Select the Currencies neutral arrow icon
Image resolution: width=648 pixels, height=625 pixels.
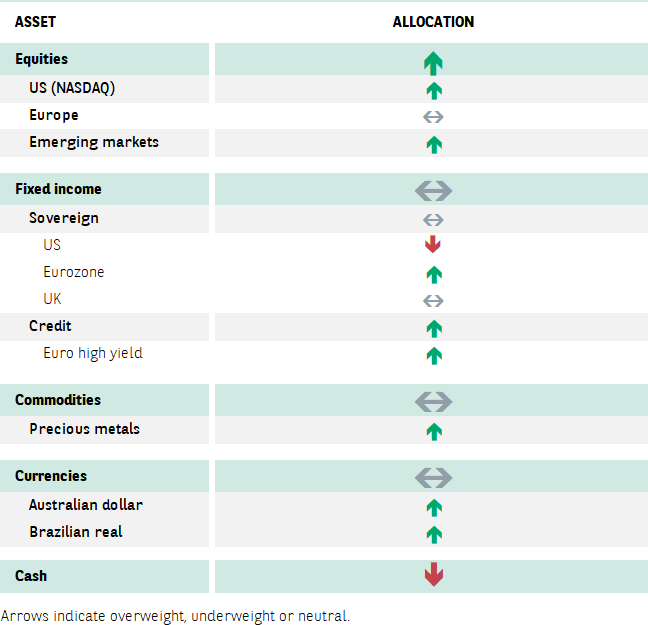(x=434, y=478)
